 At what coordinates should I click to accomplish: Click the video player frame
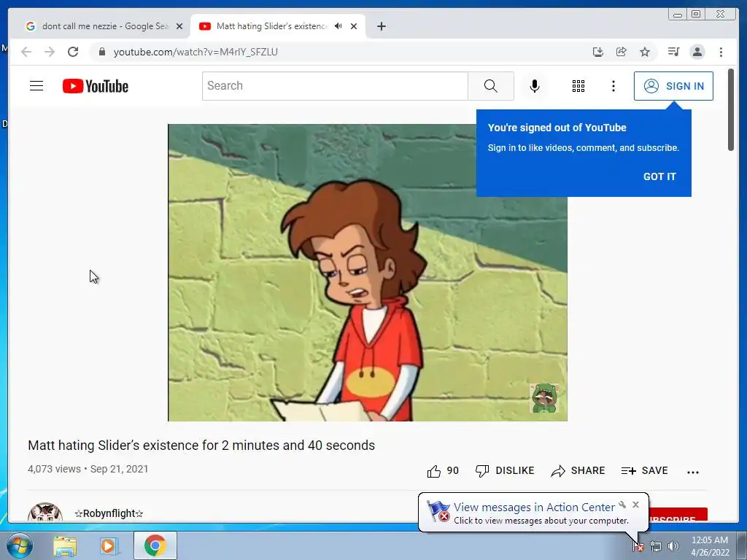(x=368, y=273)
